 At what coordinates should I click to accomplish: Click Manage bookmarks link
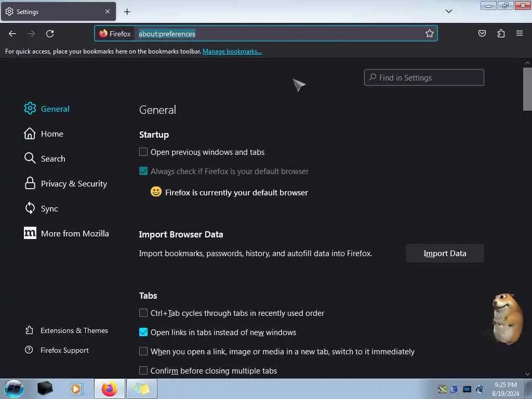[x=232, y=51]
